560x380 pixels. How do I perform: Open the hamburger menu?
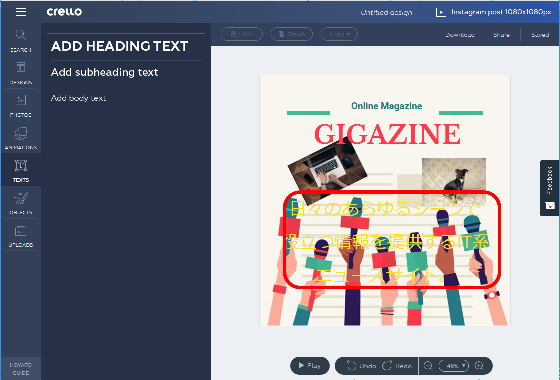click(x=21, y=12)
